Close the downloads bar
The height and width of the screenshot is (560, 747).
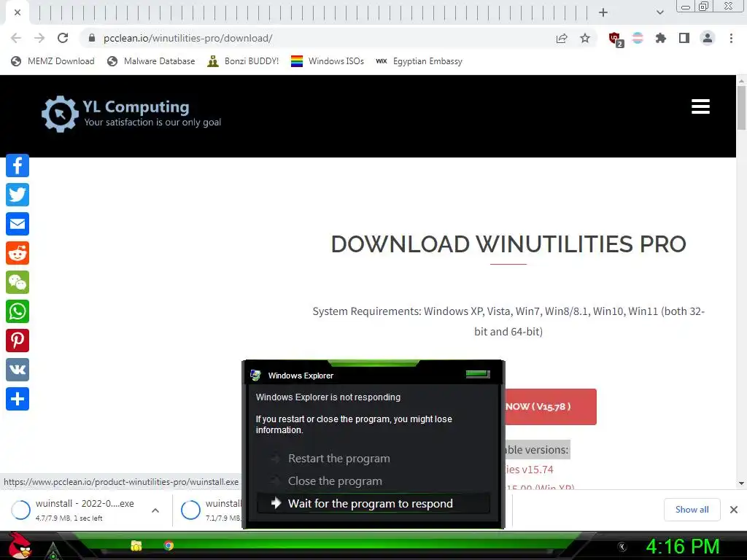pos(734,510)
